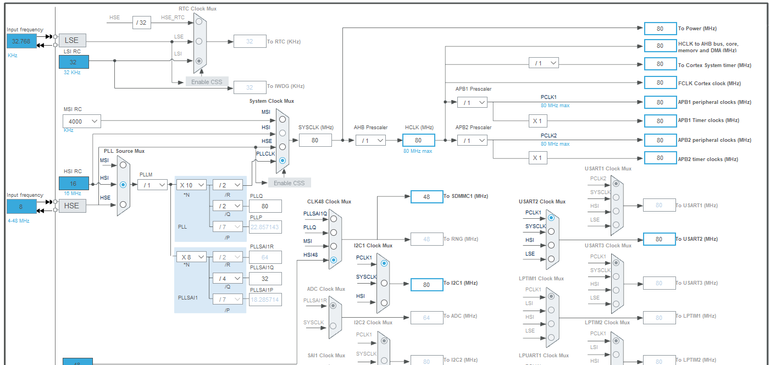Select HSE in PLL Source Mux

point(123,204)
